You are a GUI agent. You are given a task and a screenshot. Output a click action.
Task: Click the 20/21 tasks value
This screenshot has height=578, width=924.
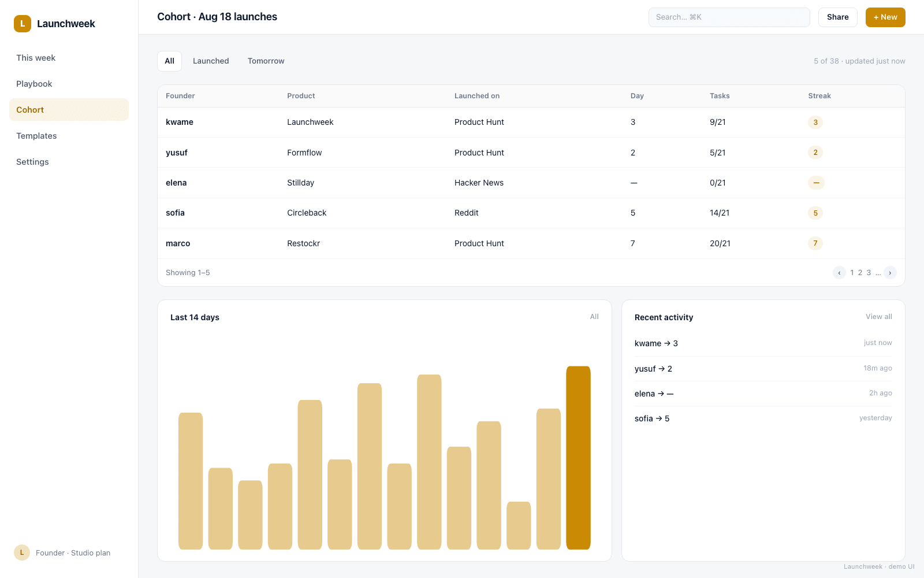click(720, 243)
